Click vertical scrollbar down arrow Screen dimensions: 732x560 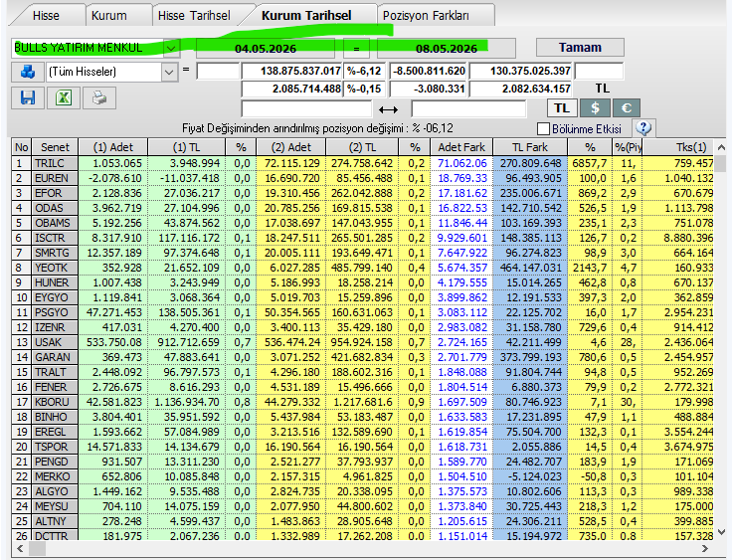pos(721,532)
